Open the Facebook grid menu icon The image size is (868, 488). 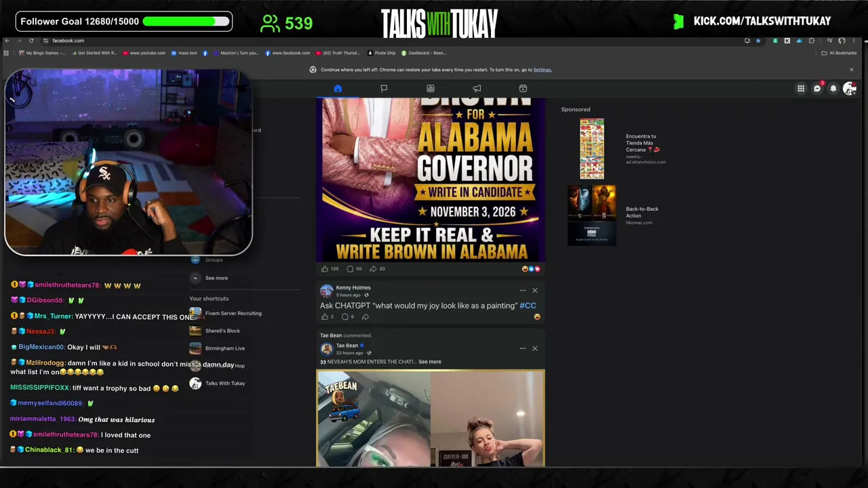coord(801,89)
